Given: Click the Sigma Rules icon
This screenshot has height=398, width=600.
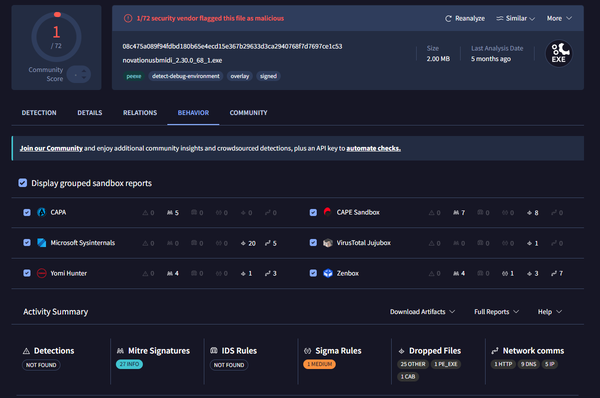Looking at the screenshot, I should [x=308, y=351].
